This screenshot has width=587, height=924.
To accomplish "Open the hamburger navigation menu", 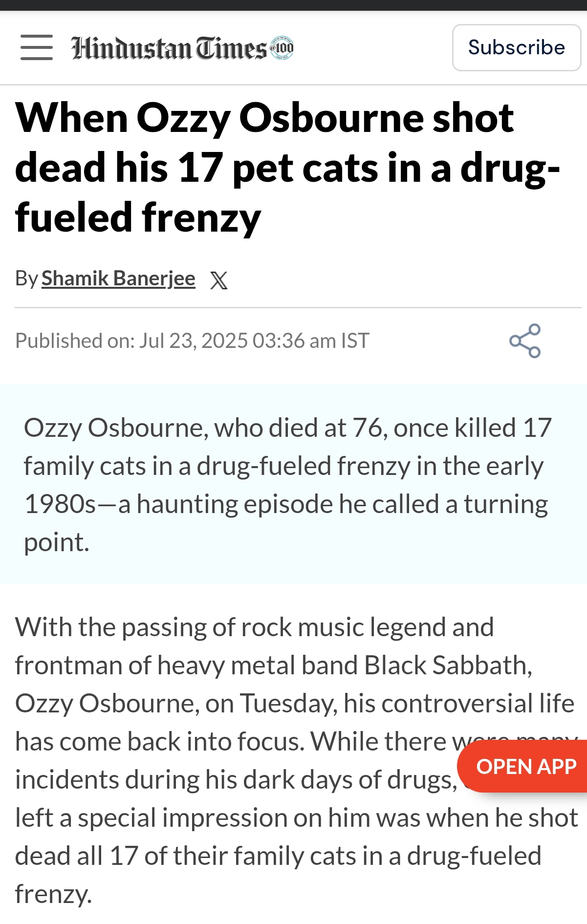I will [x=37, y=47].
